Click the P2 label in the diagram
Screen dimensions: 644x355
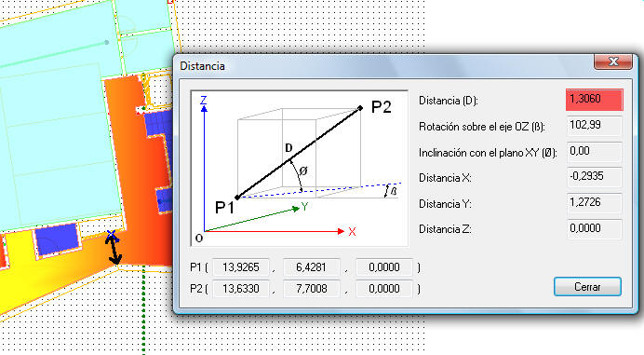point(382,107)
